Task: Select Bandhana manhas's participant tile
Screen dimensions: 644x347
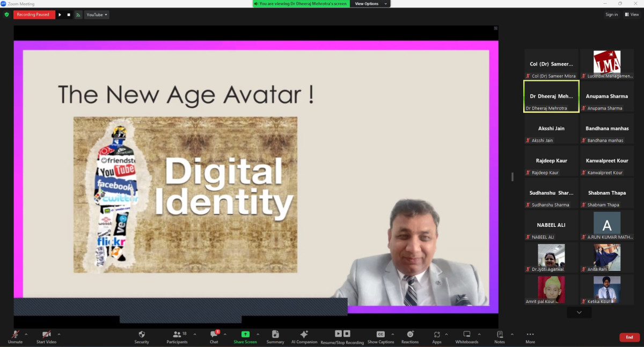Action: (607, 129)
